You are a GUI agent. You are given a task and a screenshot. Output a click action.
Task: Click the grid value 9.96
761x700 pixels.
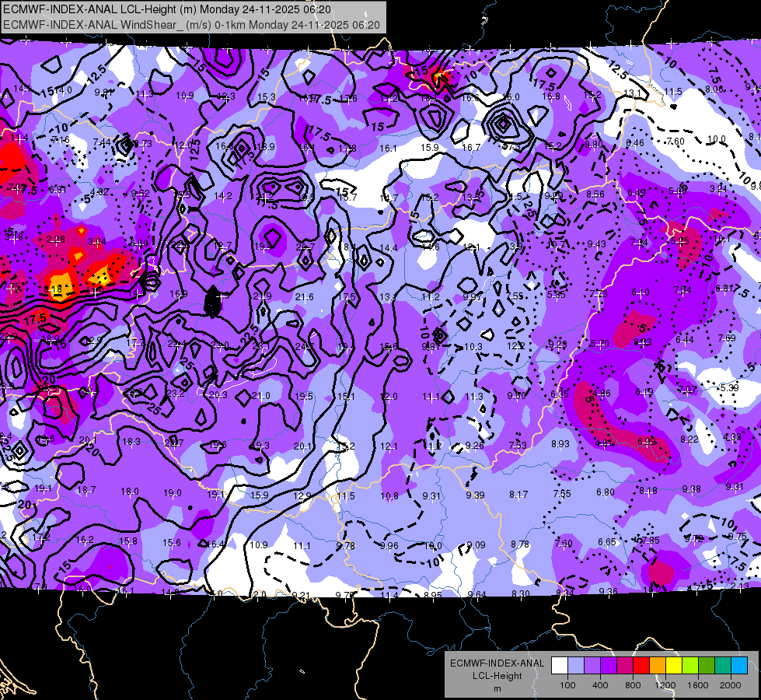click(x=389, y=546)
